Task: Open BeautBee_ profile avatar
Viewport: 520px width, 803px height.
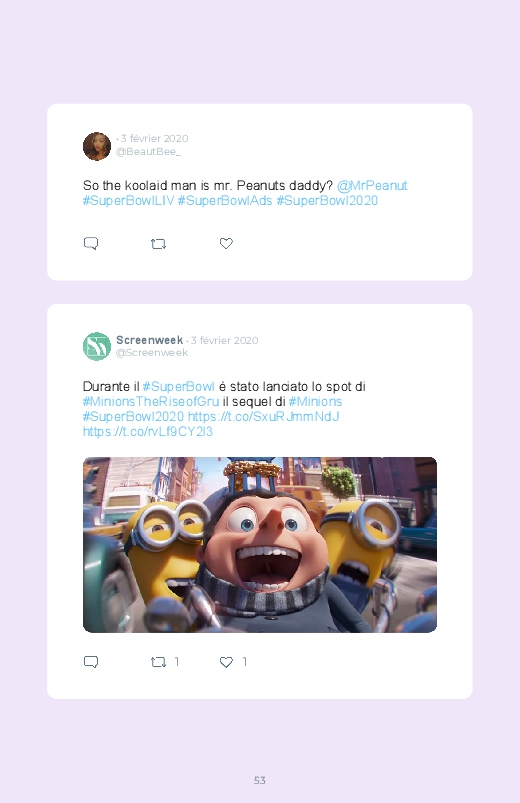Action: pyautogui.click(x=97, y=146)
